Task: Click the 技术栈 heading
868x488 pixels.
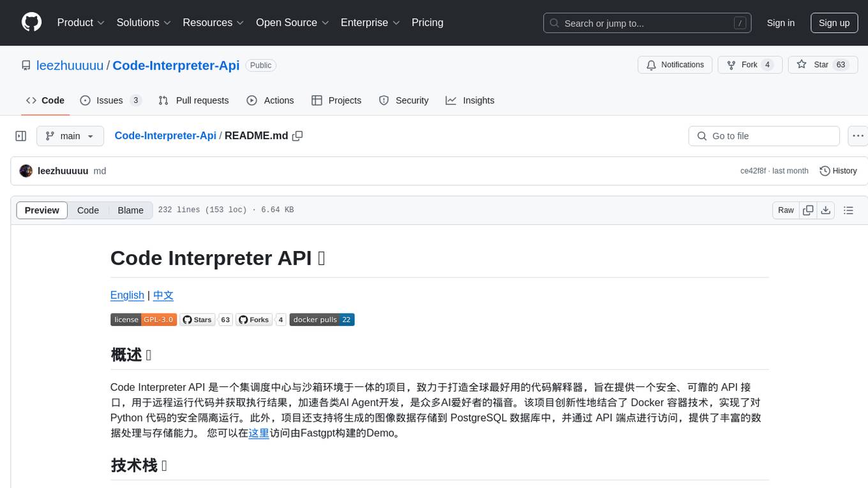Action: (139, 466)
